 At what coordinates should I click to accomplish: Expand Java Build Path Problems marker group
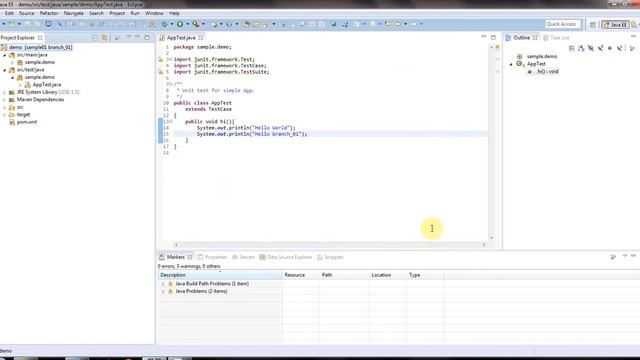coord(163,284)
